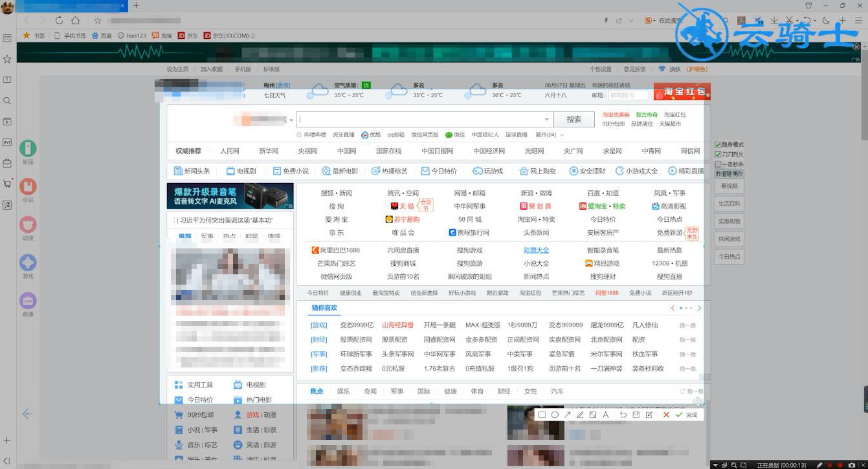Screen dimensions: 868x469
Task: Click the back arrow in the left sidebar
Action: pyautogui.click(x=27, y=413)
